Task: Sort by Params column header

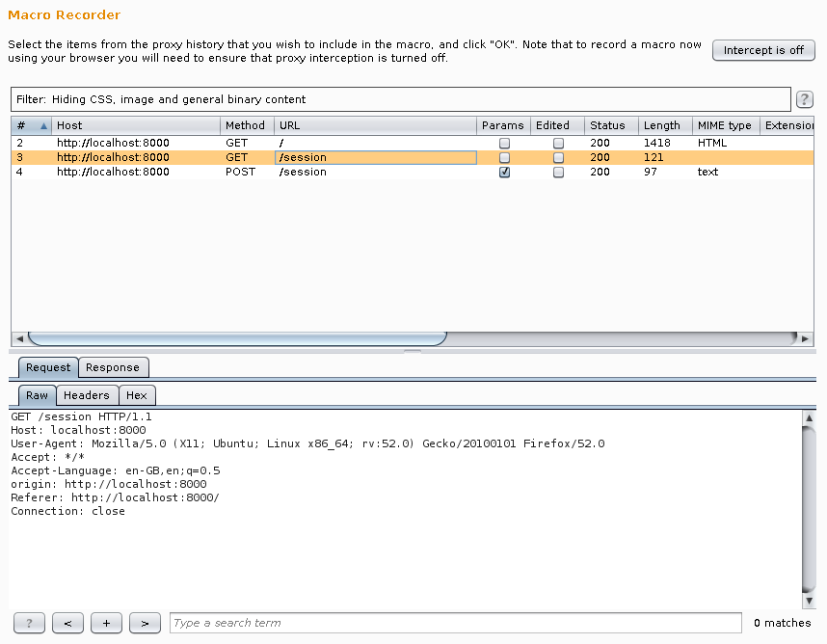Action: pos(503,125)
